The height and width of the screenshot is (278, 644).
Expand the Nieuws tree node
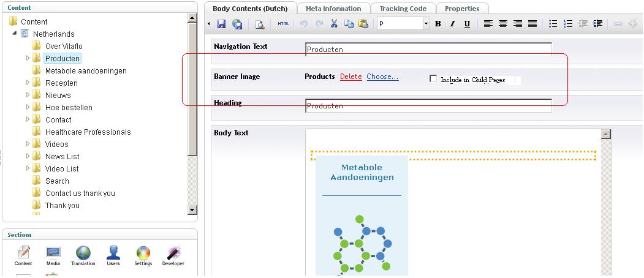click(28, 95)
